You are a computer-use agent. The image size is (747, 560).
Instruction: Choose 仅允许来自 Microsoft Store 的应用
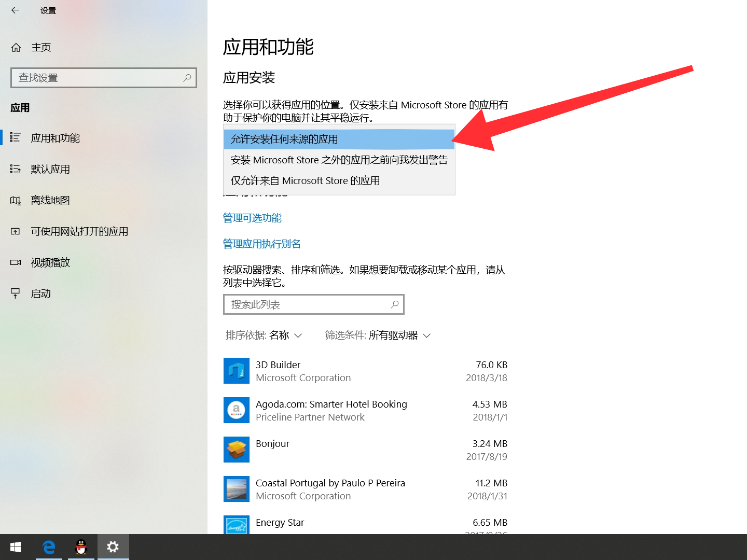click(x=339, y=180)
